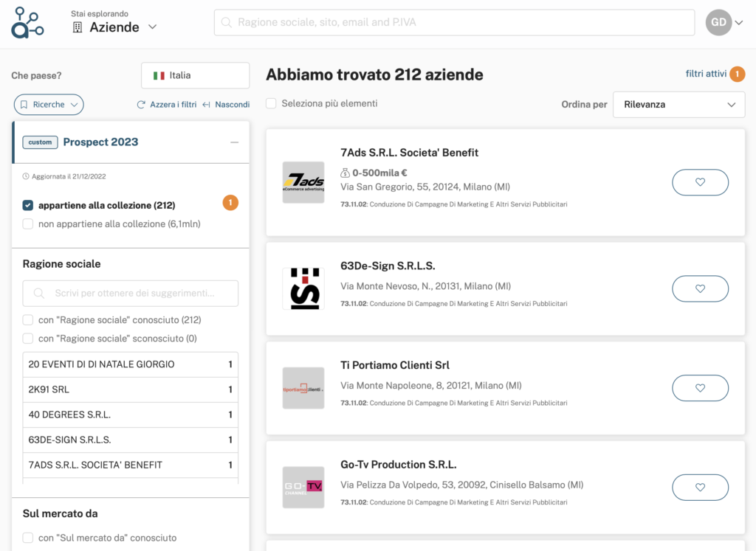Check Seleziona più elementi
The image size is (756, 551).
pos(271,103)
